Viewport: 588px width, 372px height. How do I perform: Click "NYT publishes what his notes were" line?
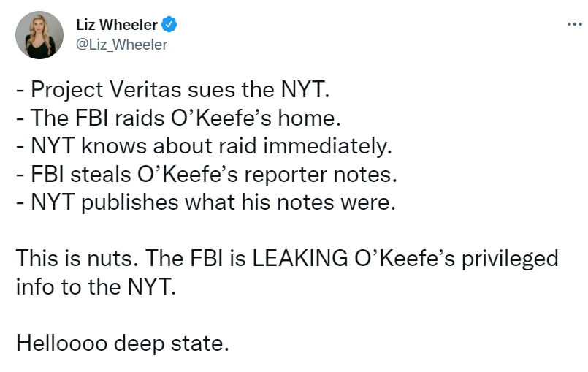205,201
